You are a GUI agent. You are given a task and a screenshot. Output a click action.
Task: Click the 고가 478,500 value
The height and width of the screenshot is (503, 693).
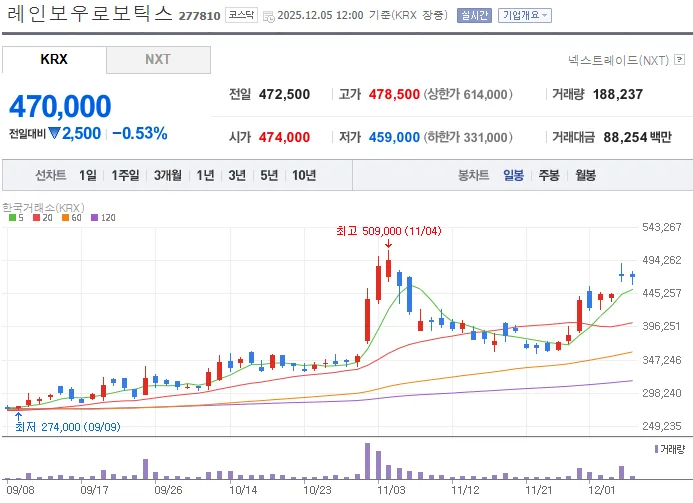click(x=394, y=94)
